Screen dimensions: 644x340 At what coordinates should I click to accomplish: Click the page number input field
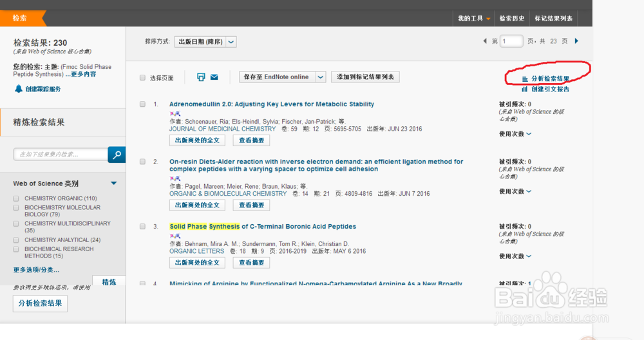511,41
